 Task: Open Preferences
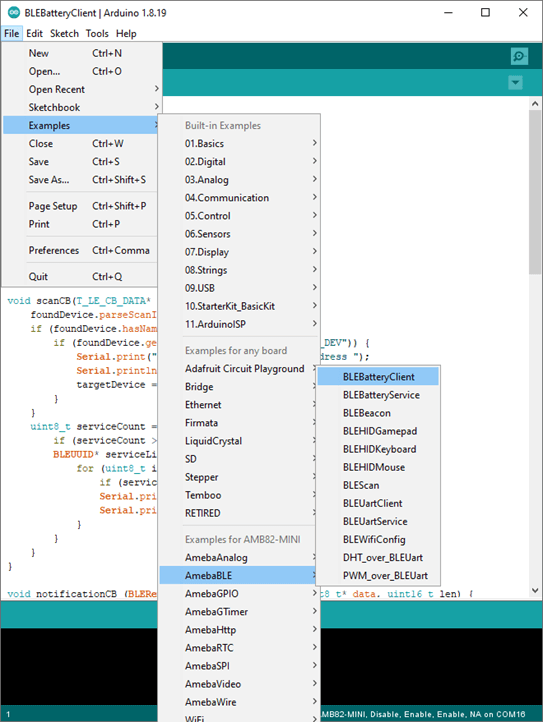(x=81, y=250)
